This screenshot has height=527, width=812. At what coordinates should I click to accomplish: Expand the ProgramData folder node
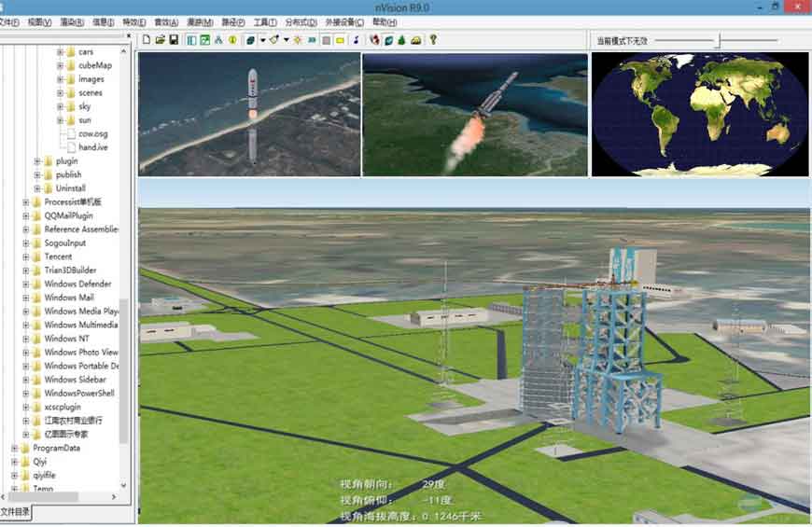point(15,448)
